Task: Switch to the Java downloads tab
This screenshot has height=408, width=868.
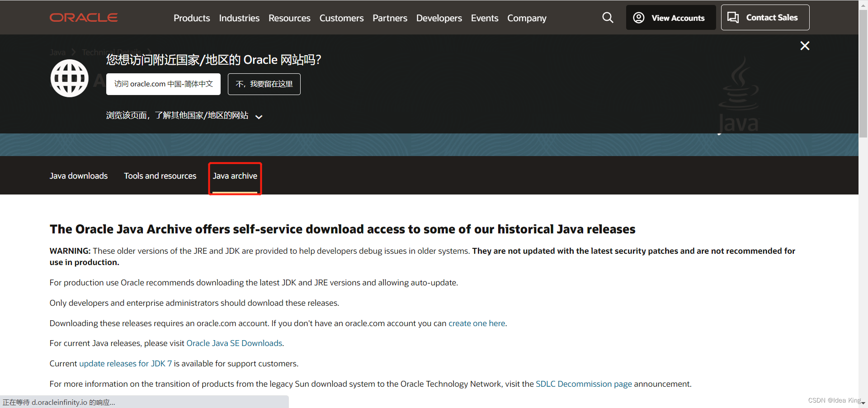Action: click(79, 176)
